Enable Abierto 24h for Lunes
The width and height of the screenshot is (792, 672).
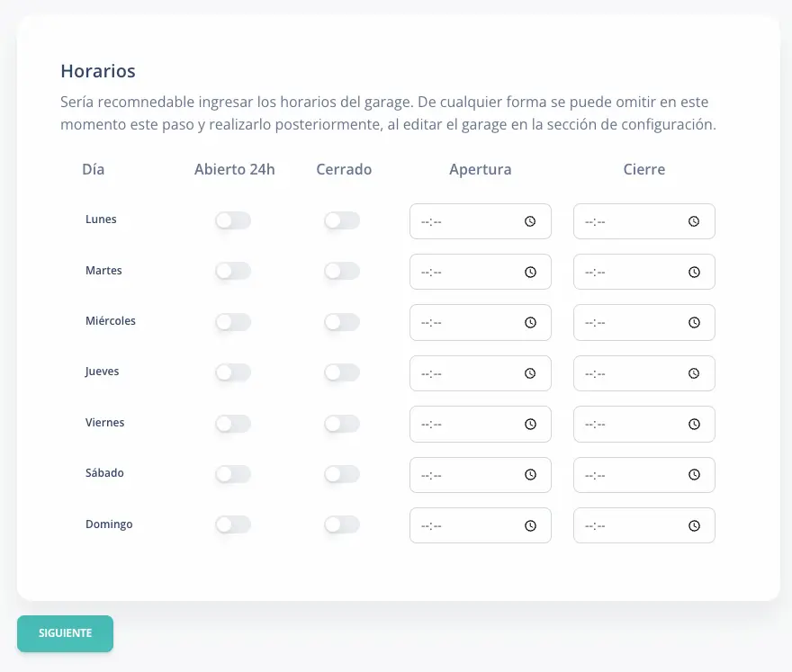(233, 220)
